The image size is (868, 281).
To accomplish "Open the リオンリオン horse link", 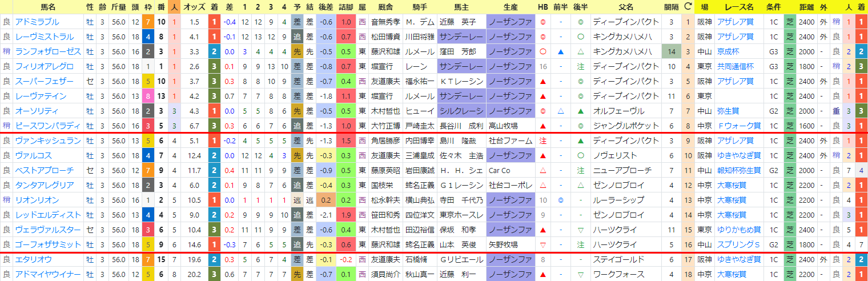I will click(37, 200).
